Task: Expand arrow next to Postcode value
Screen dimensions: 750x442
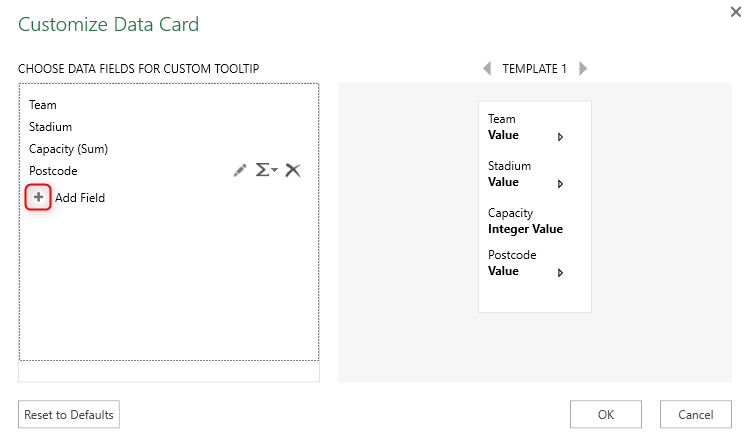Action: (560, 272)
